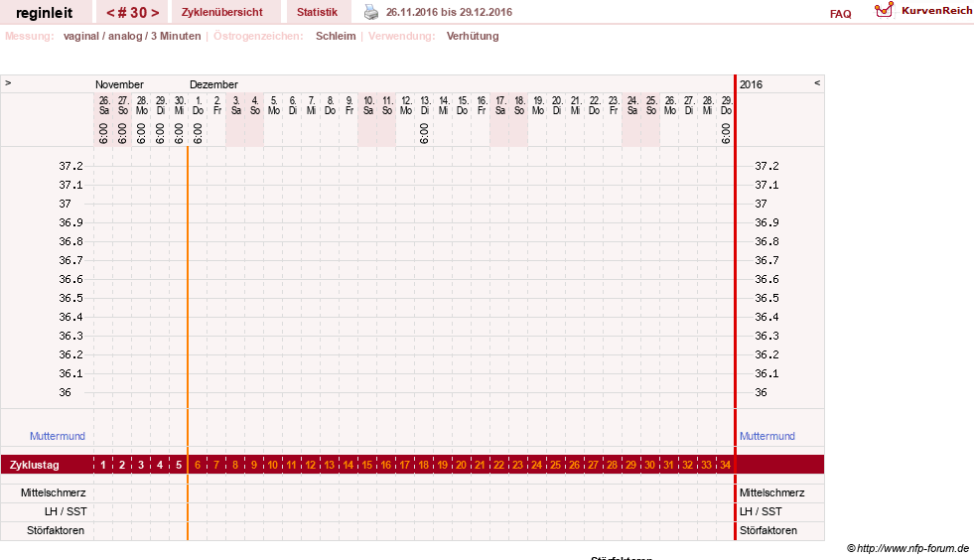The width and height of the screenshot is (974, 560).
Task: Click the right collapse arrow next to 2016
Action: 817,82
